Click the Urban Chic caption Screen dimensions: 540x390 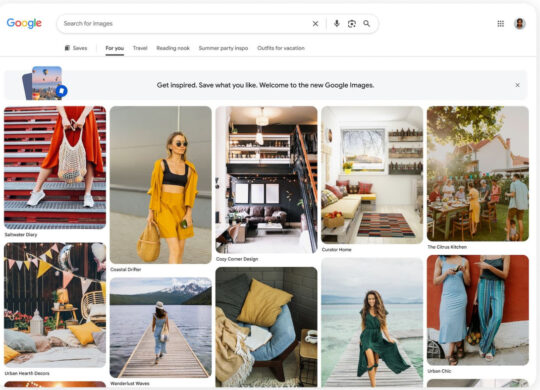pyautogui.click(x=439, y=371)
